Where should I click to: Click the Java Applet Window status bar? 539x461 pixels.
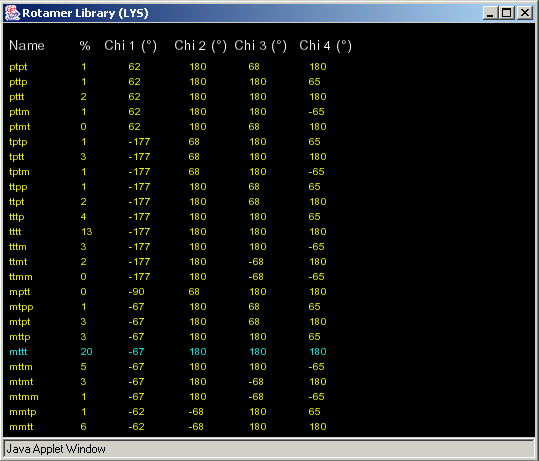(269, 449)
